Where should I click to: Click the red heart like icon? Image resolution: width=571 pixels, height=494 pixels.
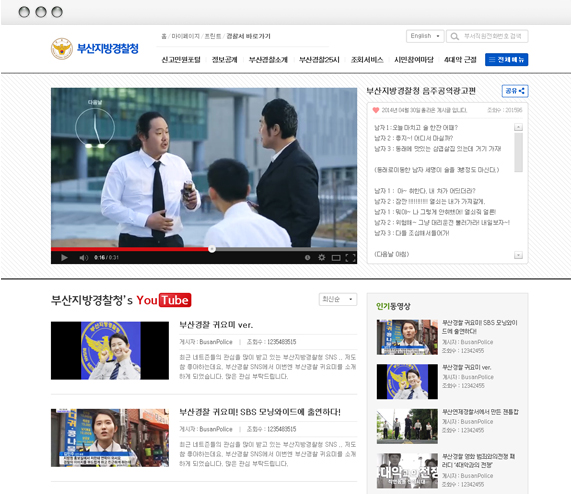[376, 110]
